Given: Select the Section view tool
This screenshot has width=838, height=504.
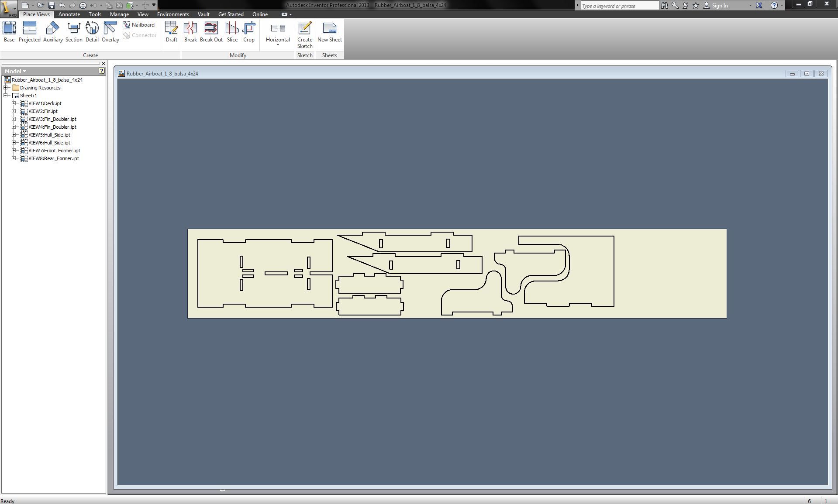Looking at the screenshot, I should [73, 31].
